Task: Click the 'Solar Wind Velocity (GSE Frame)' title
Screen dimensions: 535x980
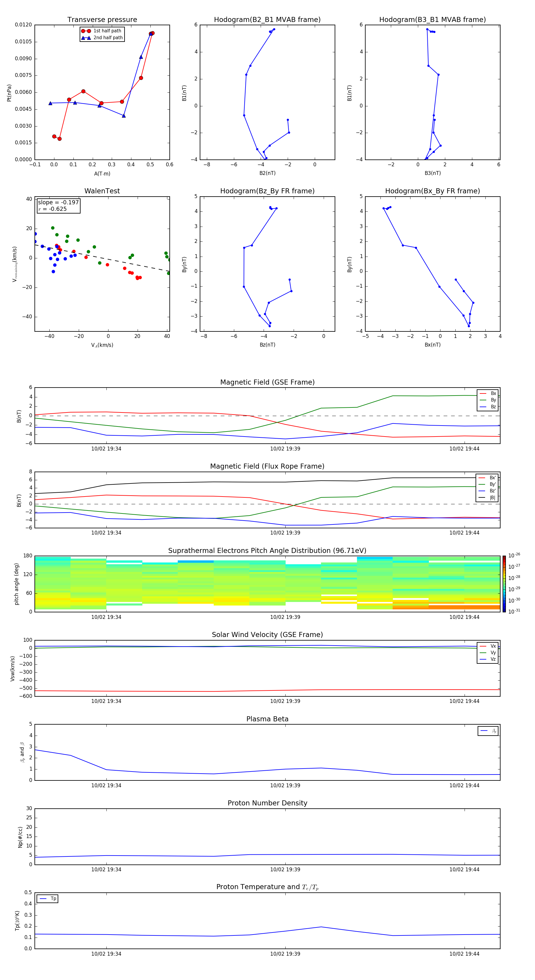Action: (267, 635)
